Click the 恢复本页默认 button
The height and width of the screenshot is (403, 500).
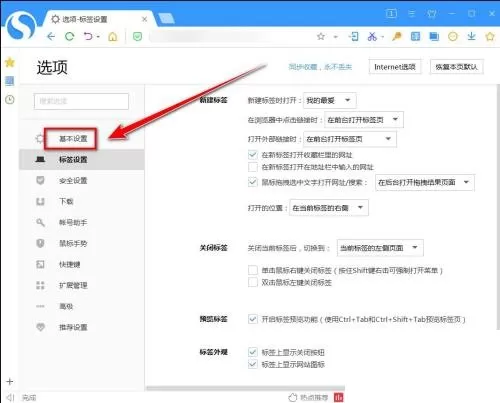(456, 67)
